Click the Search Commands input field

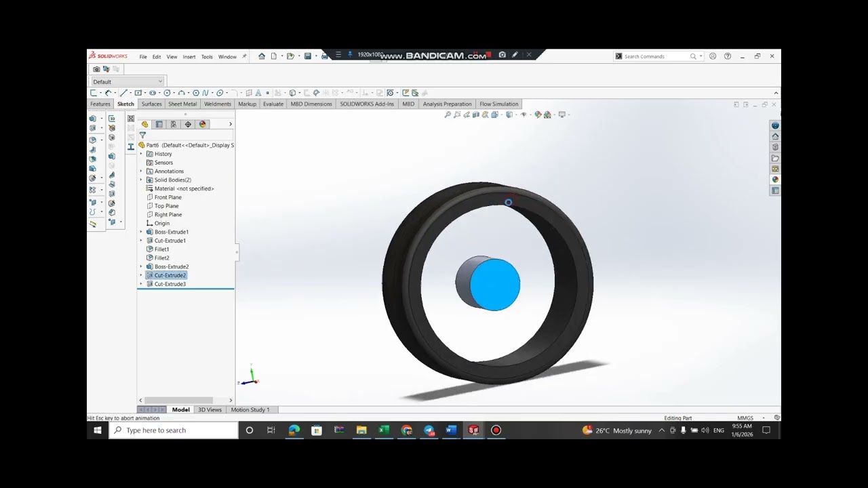655,56
